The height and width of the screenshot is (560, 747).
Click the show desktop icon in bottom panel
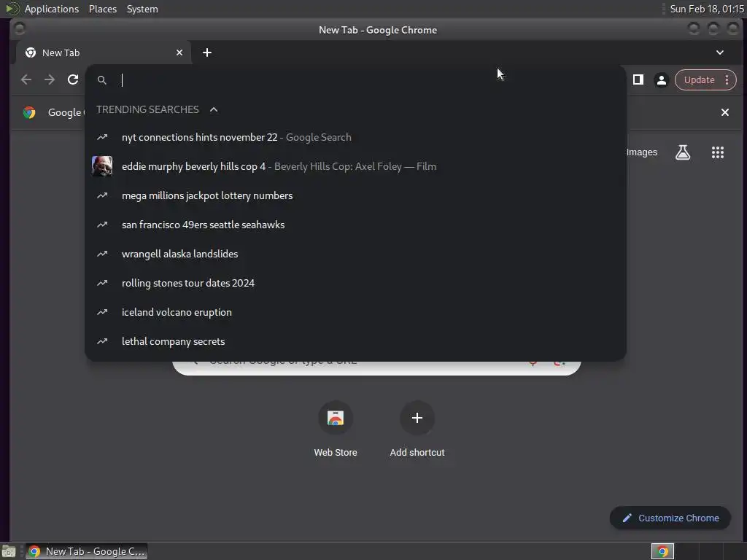tap(9, 551)
